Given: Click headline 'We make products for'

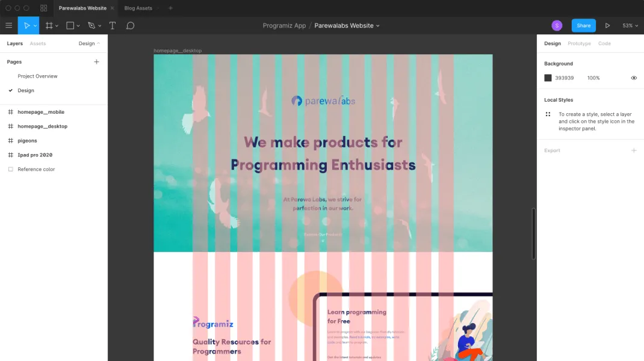Looking at the screenshot, I should [323, 143].
